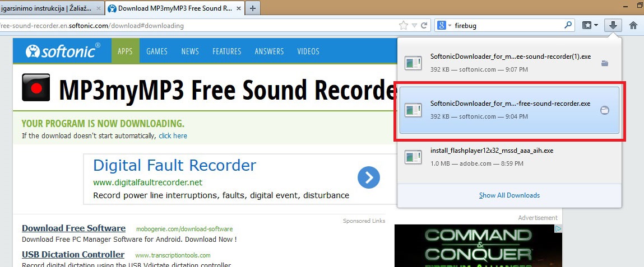
Task: Open the NEWS section
Action: click(190, 51)
